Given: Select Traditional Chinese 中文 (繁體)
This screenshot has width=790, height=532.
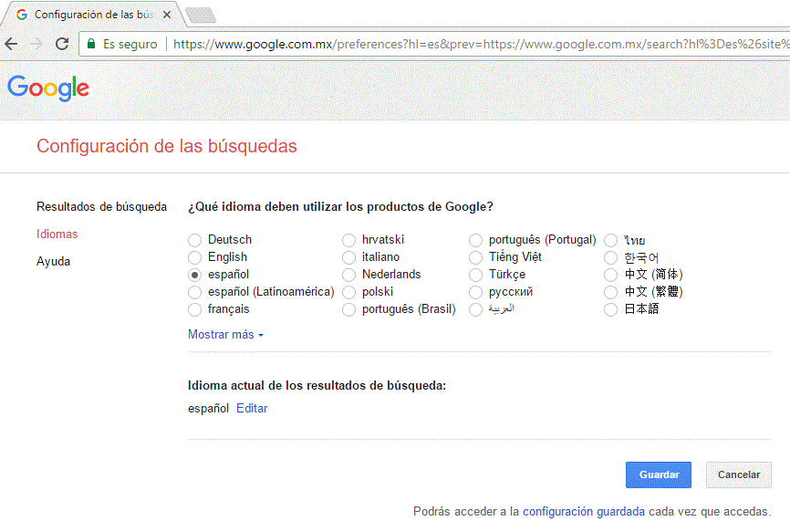Looking at the screenshot, I should click(x=610, y=292).
